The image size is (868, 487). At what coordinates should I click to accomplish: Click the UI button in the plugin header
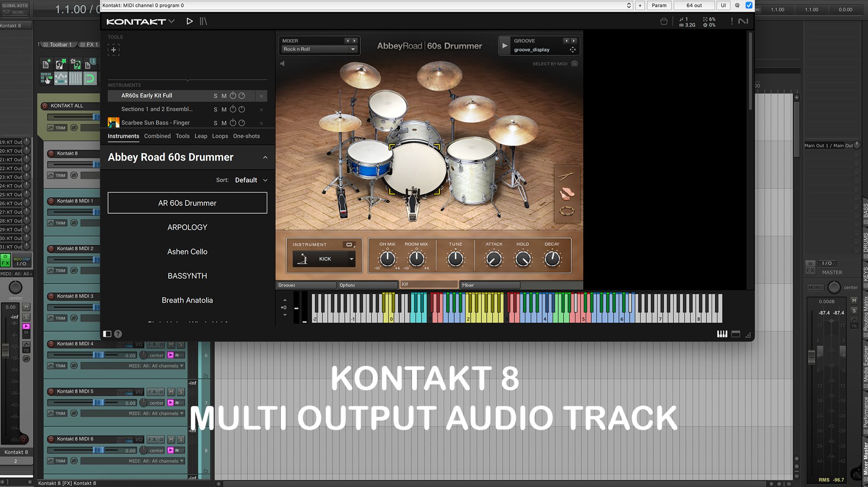pos(723,5)
